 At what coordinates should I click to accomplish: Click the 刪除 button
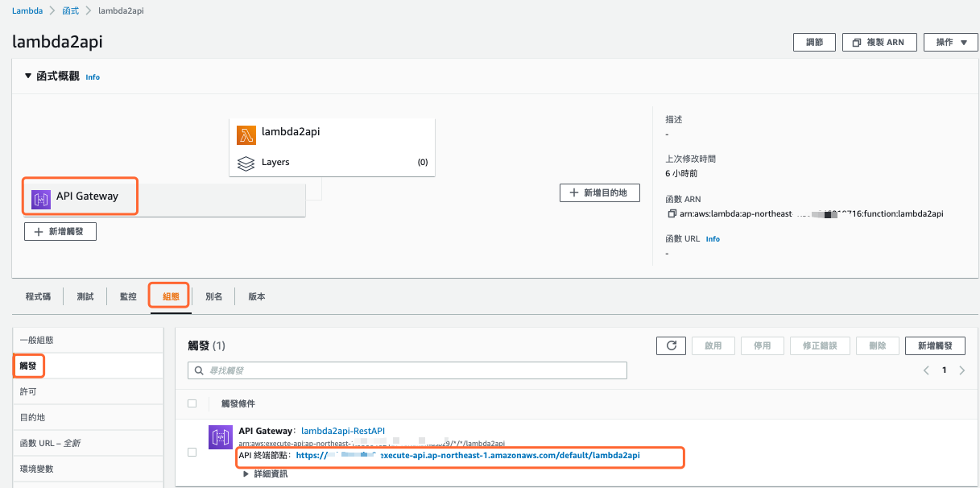(x=877, y=345)
